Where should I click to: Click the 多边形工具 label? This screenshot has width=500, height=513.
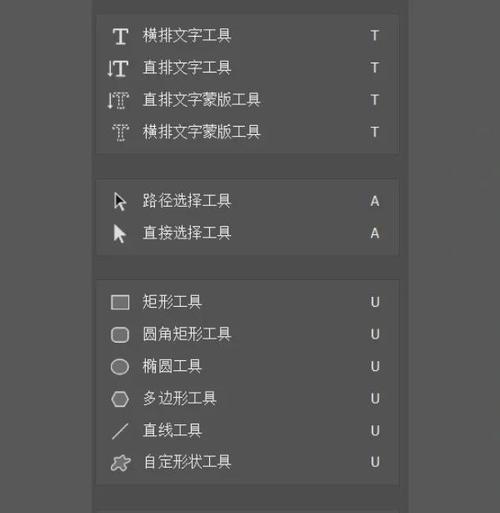point(180,398)
